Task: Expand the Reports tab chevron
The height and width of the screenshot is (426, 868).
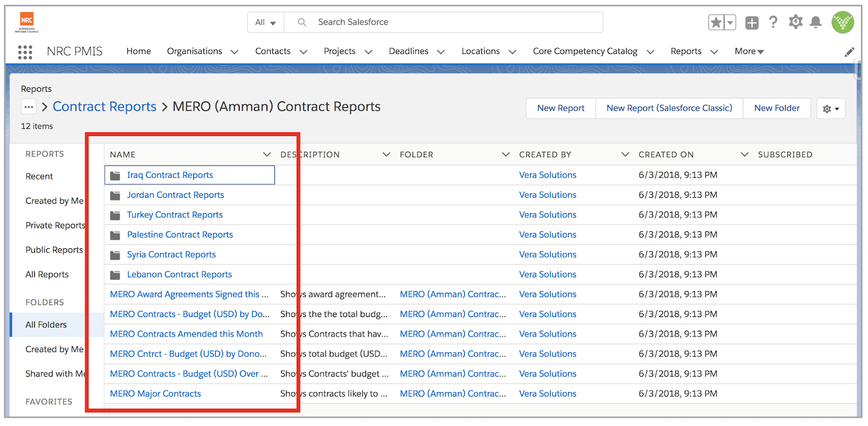Action: pyautogui.click(x=714, y=51)
